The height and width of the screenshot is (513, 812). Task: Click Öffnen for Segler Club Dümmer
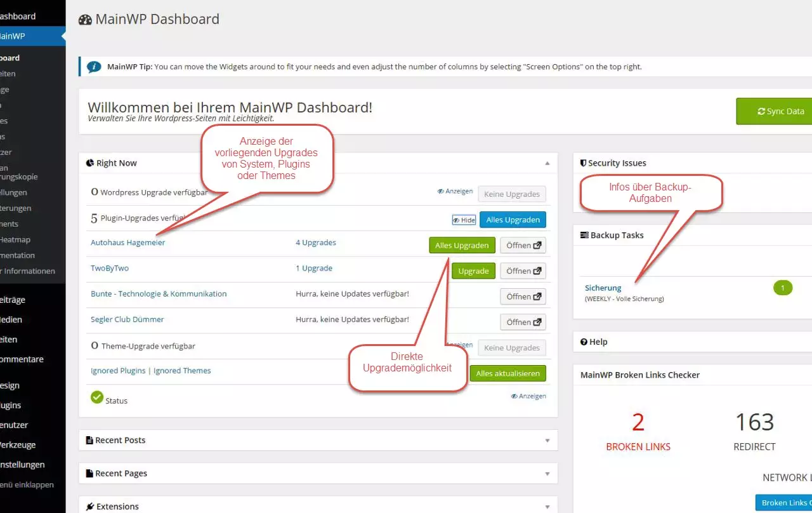tap(523, 322)
